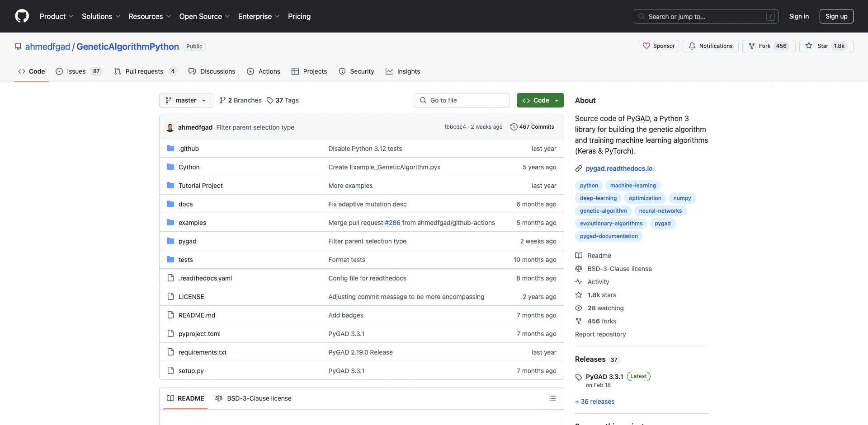The height and width of the screenshot is (425, 868).
Task: Open the + 36 releases link
Action: (x=594, y=402)
